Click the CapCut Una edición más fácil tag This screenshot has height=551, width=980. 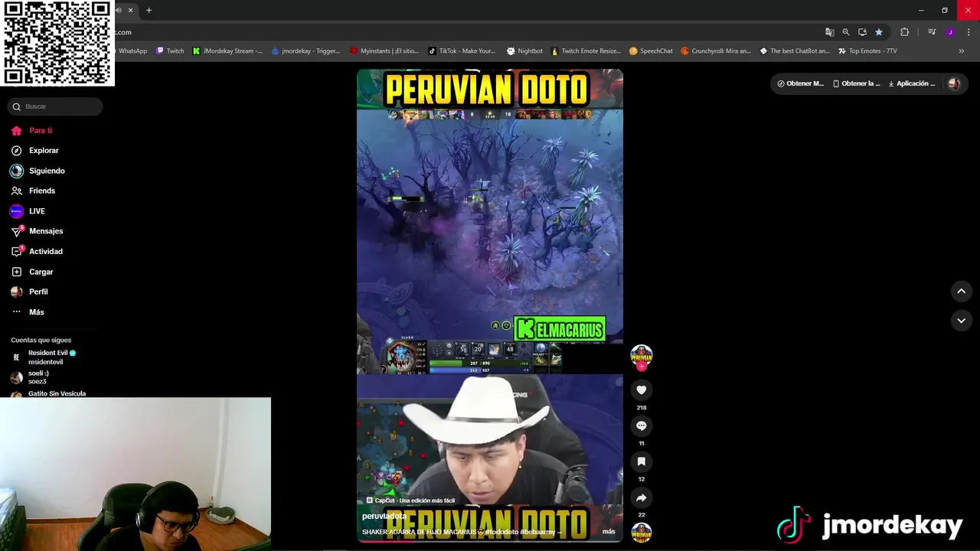click(410, 500)
